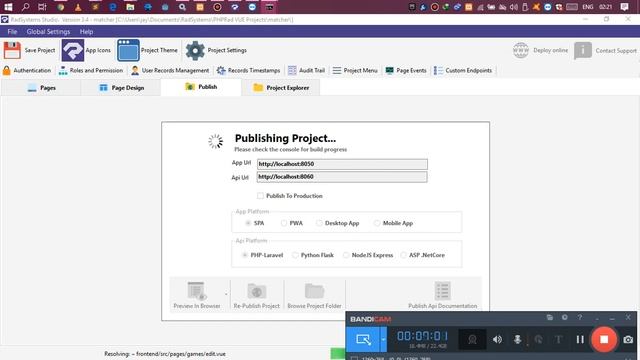Click the Contact Support info icon
The height and width of the screenshot is (360, 640).
pyautogui.click(x=582, y=50)
